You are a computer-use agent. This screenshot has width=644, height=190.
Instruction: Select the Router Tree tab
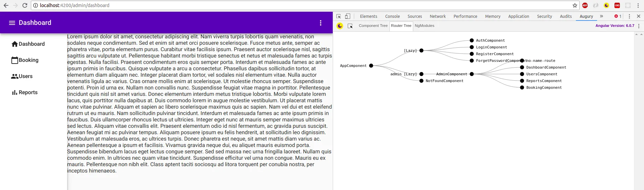click(x=401, y=26)
